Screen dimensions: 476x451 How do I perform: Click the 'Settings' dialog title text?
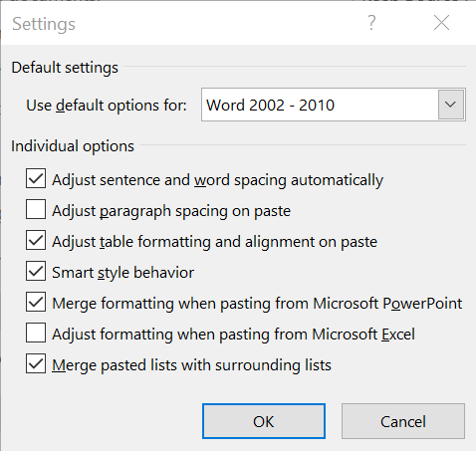pos(44,24)
